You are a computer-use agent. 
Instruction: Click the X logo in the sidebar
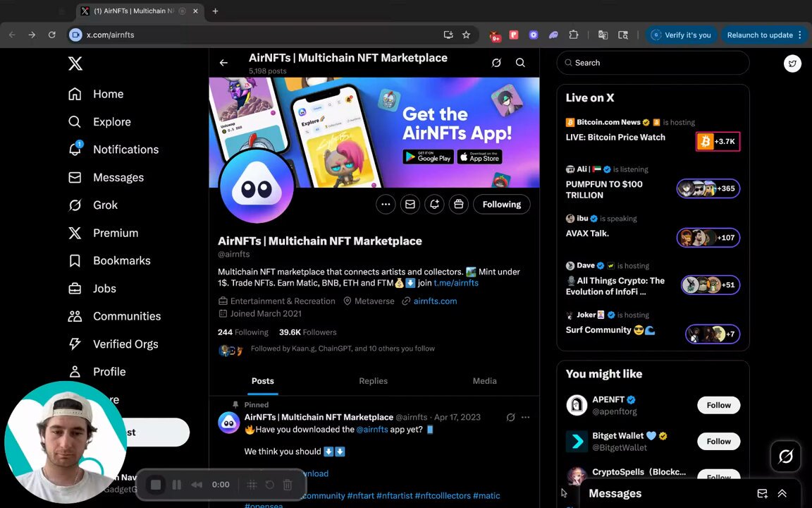tap(75, 64)
